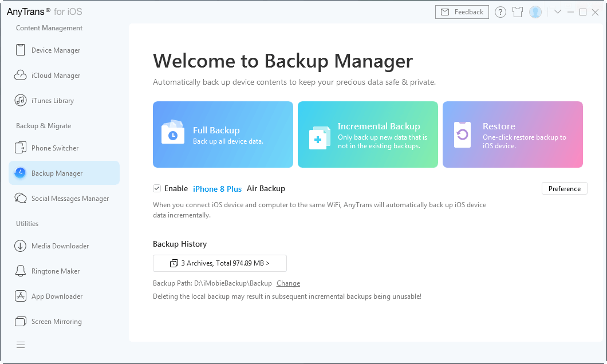Click the Full Backup folder icon
Viewport: 607px width, 364px height.
tap(173, 132)
